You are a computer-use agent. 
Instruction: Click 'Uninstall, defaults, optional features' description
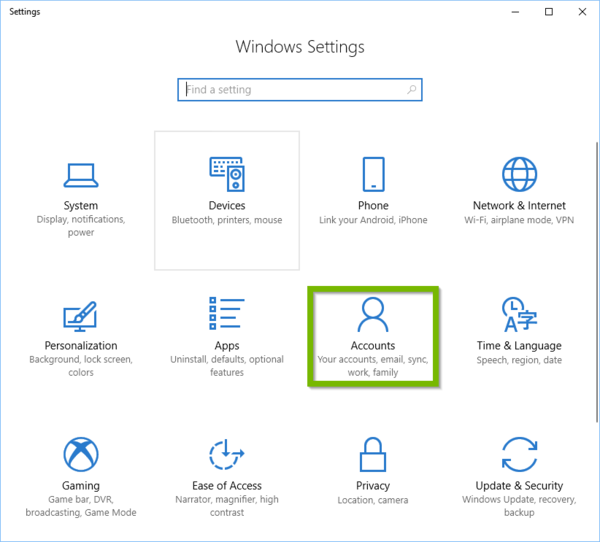tap(227, 366)
